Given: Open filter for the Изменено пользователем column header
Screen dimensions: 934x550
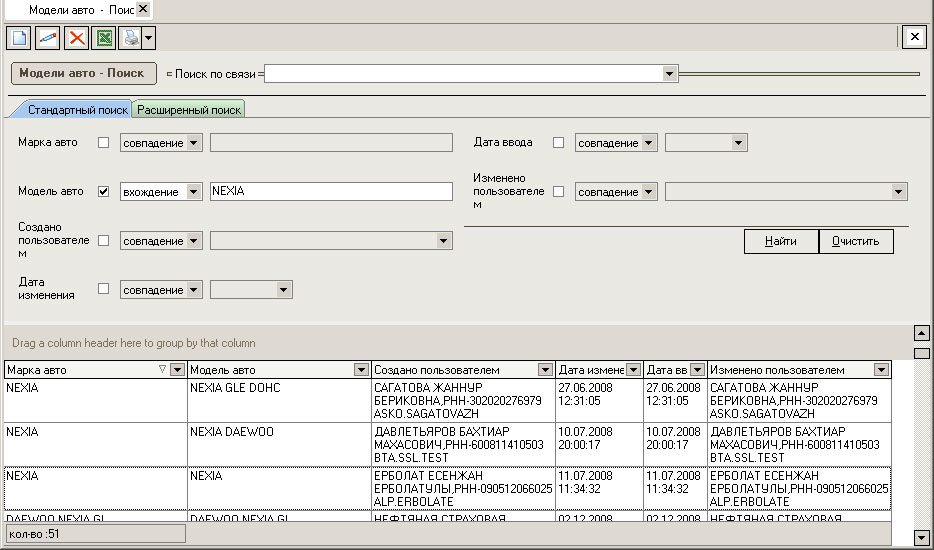Looking at the screenshot, I should click(x=881, y=370).
